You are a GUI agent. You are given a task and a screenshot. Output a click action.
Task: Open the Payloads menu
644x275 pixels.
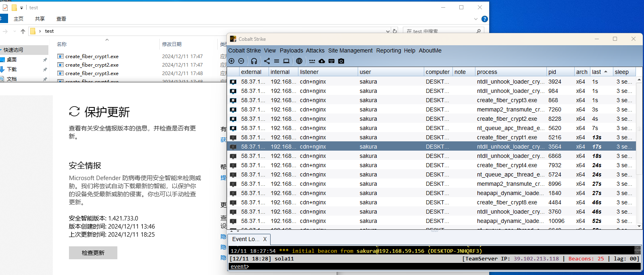[x=291, y=50]
